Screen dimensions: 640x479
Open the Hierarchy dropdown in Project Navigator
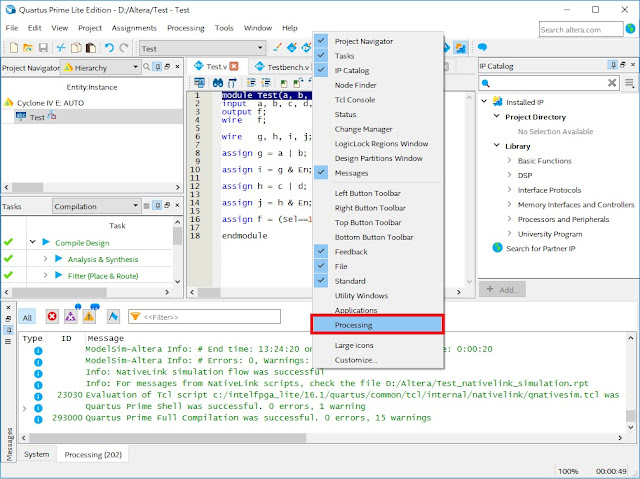click(x=101, y=67)
